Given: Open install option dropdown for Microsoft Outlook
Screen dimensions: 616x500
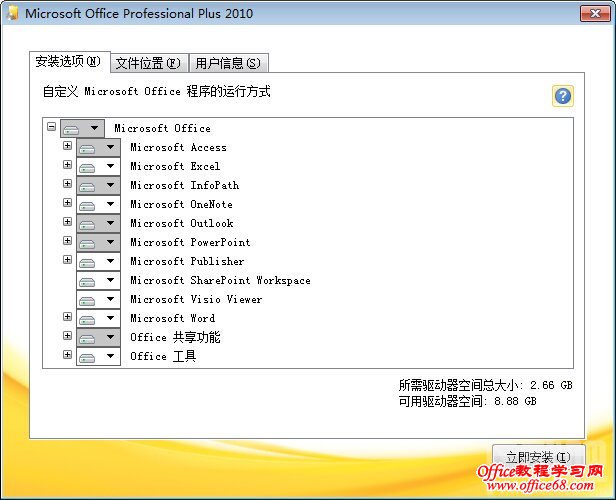Looking at the screenshot, I should 98,223.
